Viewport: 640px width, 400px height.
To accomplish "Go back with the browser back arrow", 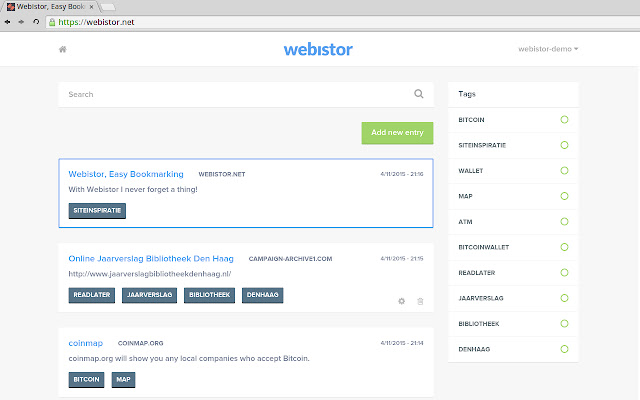I will (7, 22).
